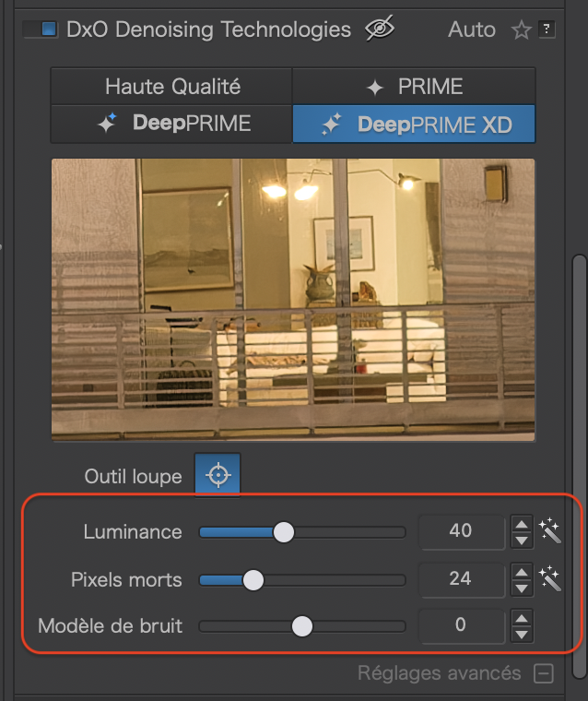Viewport: 588px width, 701px height.
Task: Select the DeepPRIME denoising mode
Action: 171,124
